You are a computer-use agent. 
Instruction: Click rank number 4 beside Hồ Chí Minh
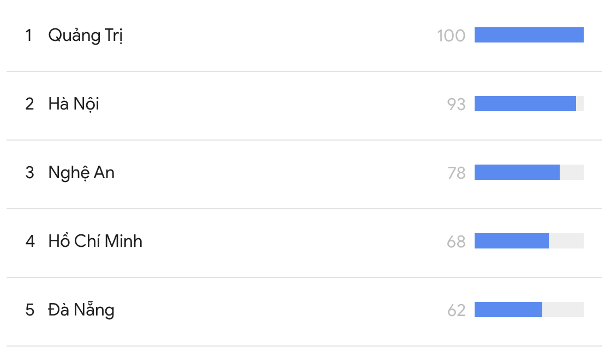point(30,241)
